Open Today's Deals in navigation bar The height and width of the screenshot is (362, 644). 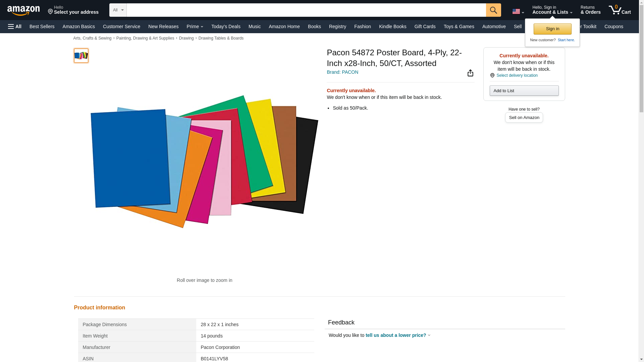pyautogui.click(x=226, y=26)
